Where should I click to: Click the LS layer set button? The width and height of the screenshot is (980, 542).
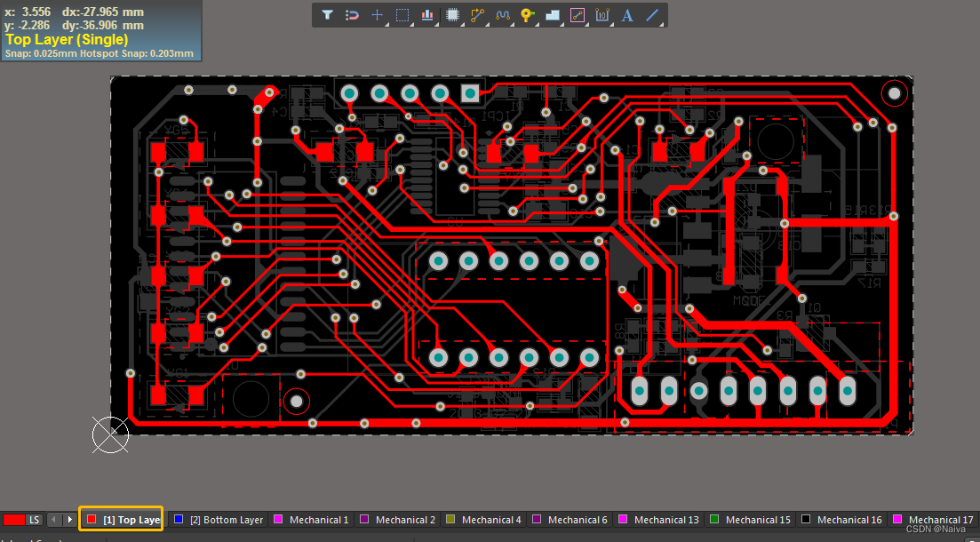coord(35,520)
